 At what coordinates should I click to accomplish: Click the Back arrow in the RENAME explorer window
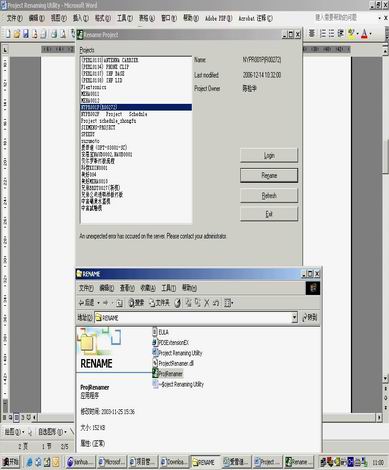(87, 303)
